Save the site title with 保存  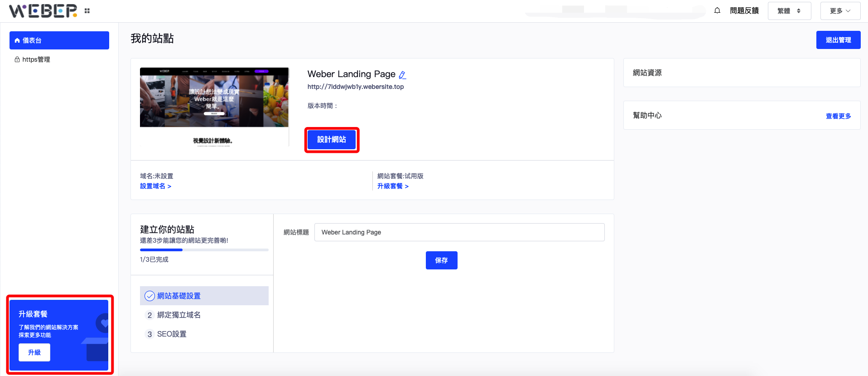click(x=442, y=260)
